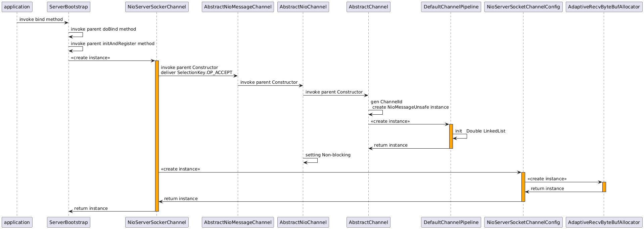The height and width of the screenshot is (229, 644).
Task: Click 'create NioMessageUnsafe instance' label
Action: (410, 107)
